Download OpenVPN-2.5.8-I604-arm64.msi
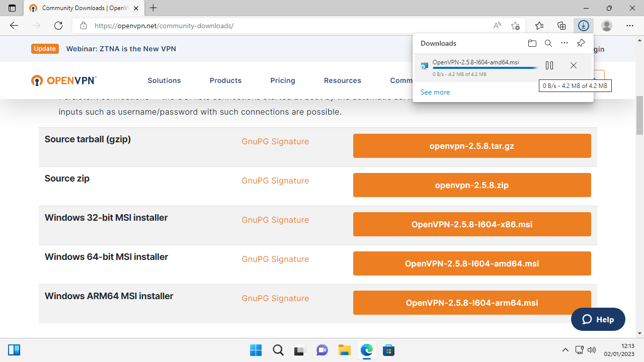The width and height of the screenshot is (644, 362). pyautogui.click(x=472, y=303)
